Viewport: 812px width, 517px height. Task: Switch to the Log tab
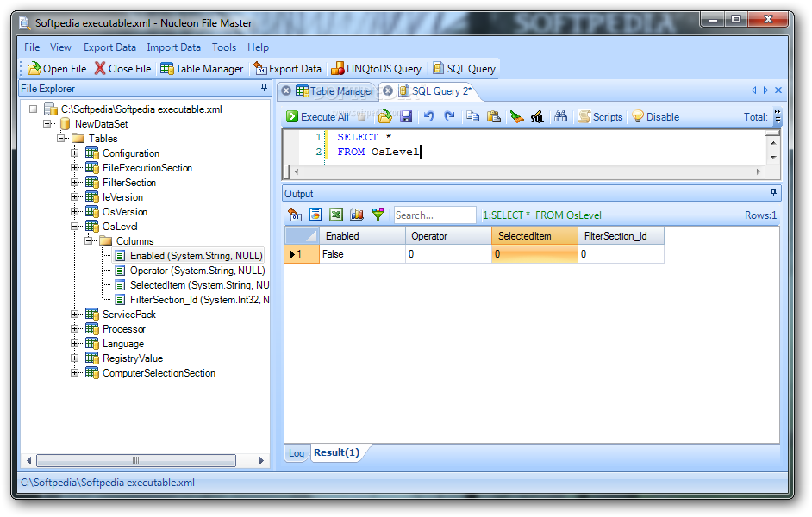tap(297, 453)
